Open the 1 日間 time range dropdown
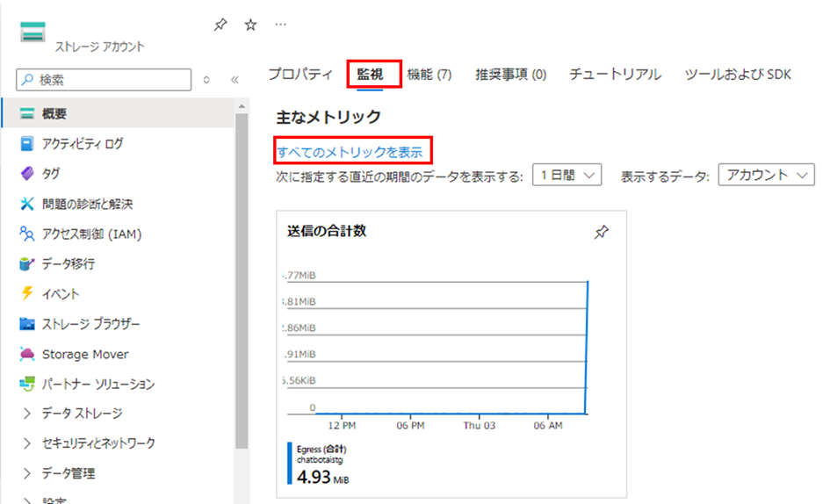The height and width of the screenshot is (504, 830). pyautogui.click(x=567, y=175)
